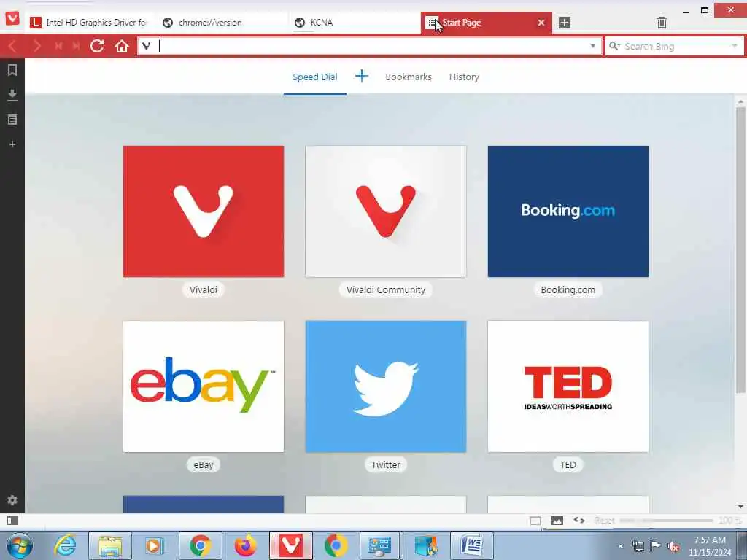Click the network tray icon
Viewport: 747px width, 560px height.
[x=638, y=546]
